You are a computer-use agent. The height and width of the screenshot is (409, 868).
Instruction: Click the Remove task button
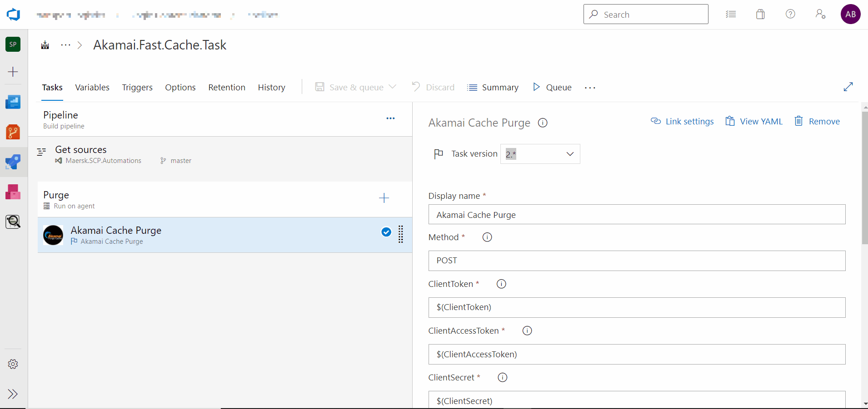click(x=817, y=122)
